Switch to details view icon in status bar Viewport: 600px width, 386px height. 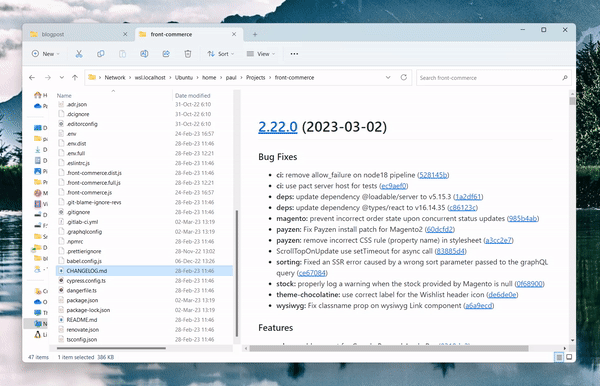pyautogui.click(x=559, y=357)
